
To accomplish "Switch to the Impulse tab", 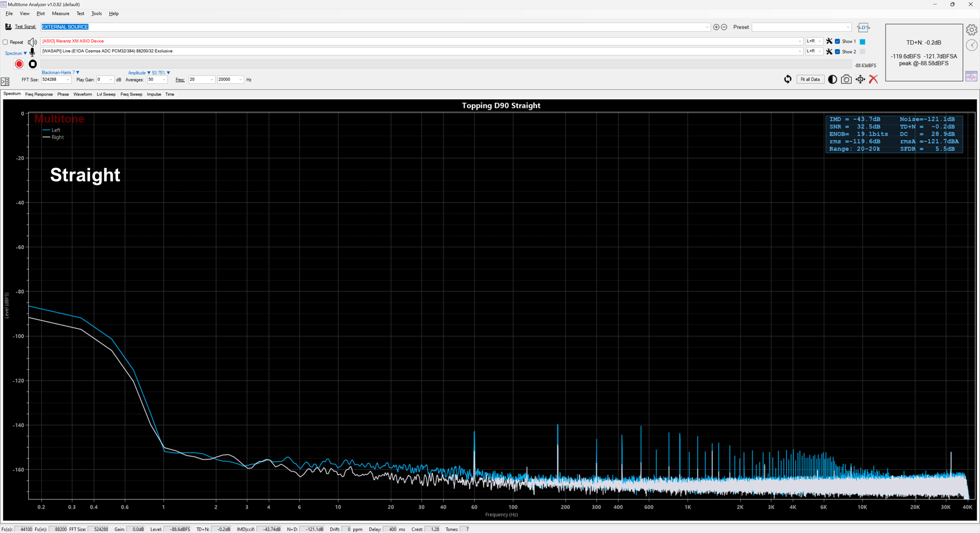I will pos(154,94).
